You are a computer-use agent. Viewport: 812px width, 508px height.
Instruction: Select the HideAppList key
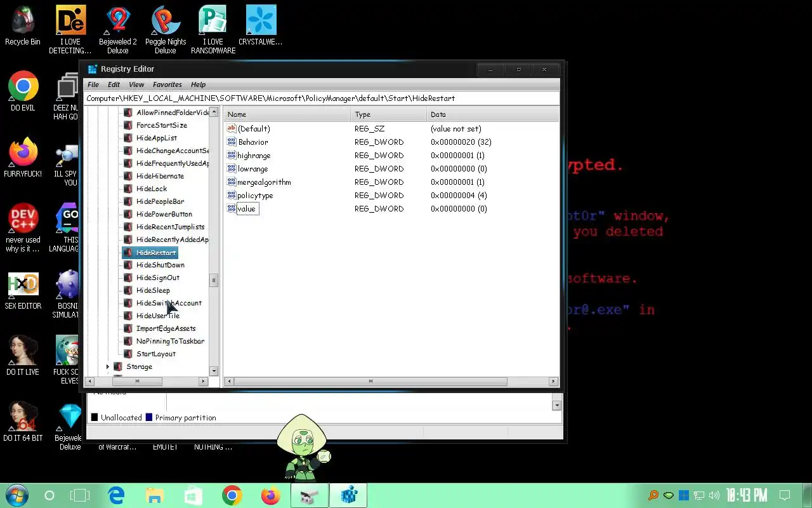[157, 138]
